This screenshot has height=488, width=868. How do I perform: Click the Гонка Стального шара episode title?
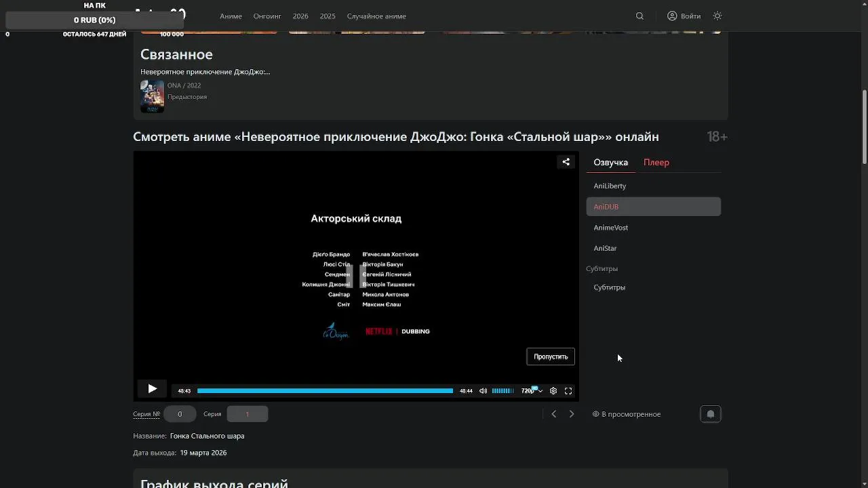pyautogui.click(x=207, y=436)
